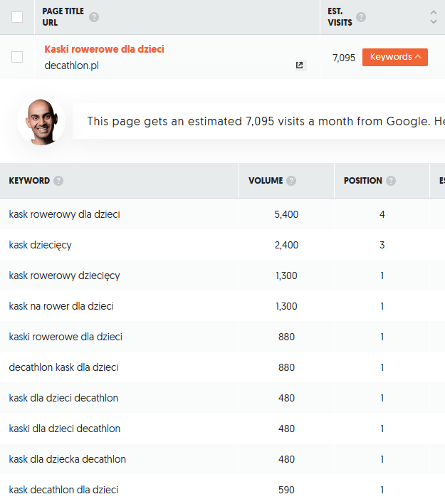Click volume value 5,400
Viewport: 445px width, 504px height.
pos(286,214)
